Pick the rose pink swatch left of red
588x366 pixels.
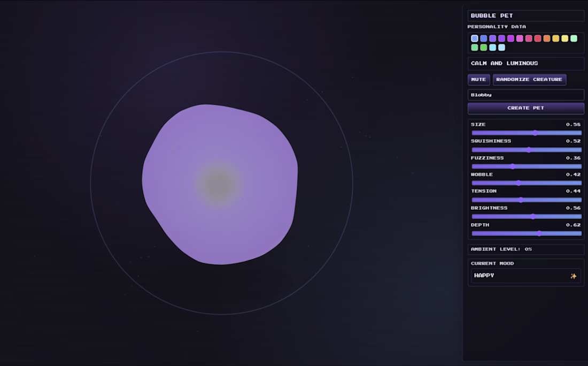528,39
